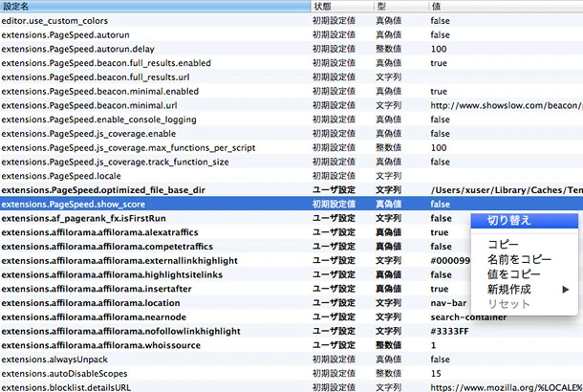Click highlighted extensions.PageSpeed.show_score row
The image size is (583, 392).
pyautogui.click(x=291, y=205)
